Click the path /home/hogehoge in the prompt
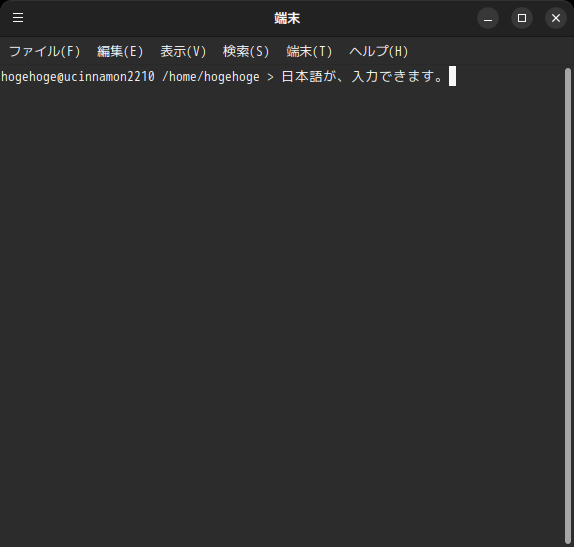The width and height of the screenshot is (574, 547). tap(211, 77)
